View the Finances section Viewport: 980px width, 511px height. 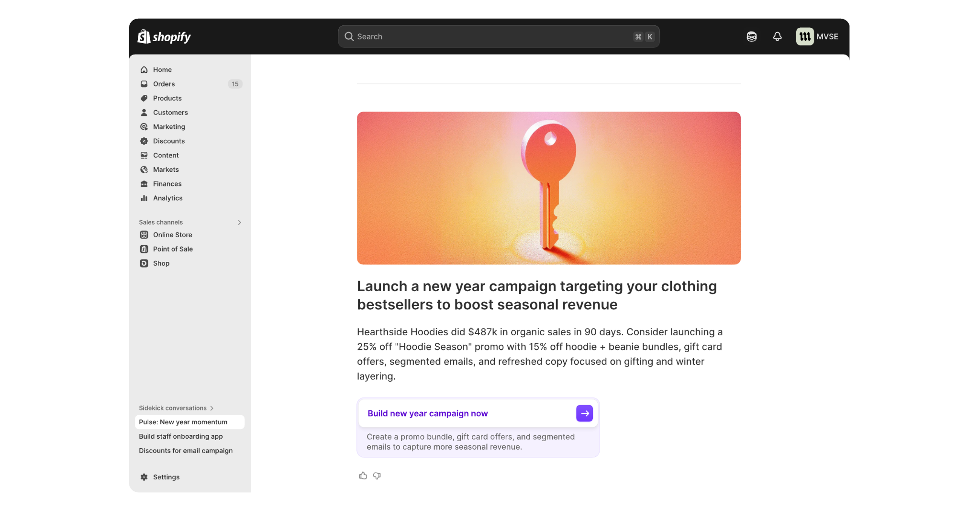[167, 183]
